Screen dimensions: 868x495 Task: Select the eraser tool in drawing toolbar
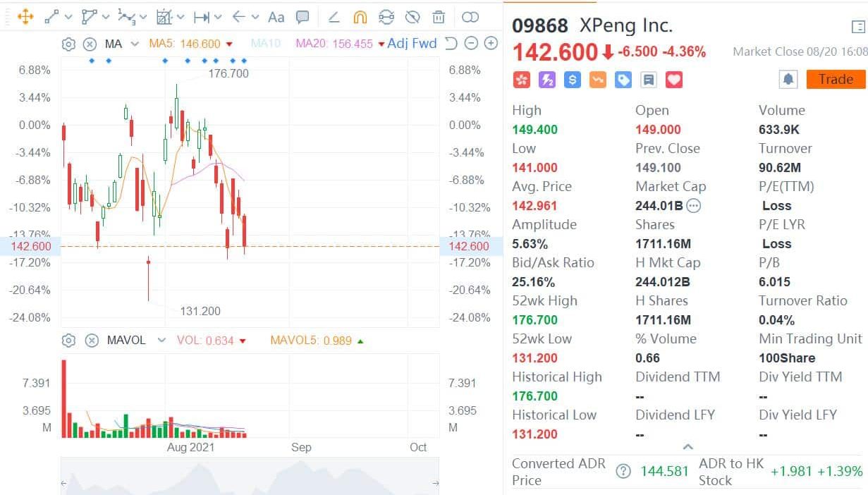click(x=334, y=17)
